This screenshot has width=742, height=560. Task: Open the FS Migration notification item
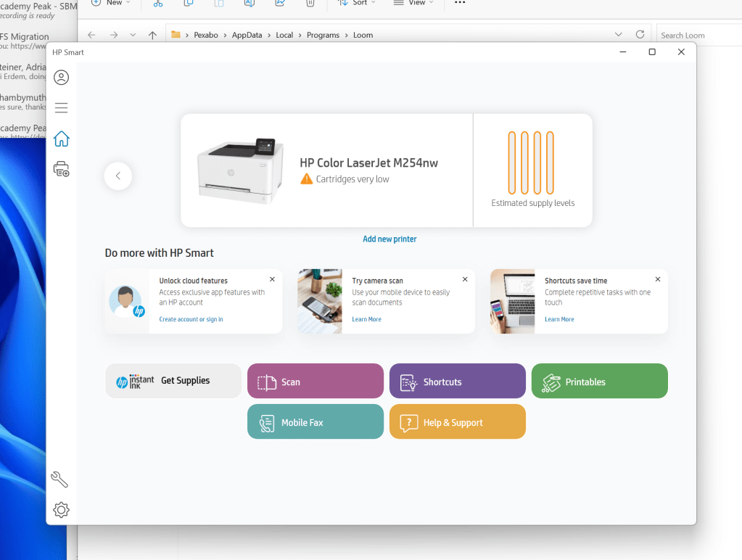click(24, 41)
